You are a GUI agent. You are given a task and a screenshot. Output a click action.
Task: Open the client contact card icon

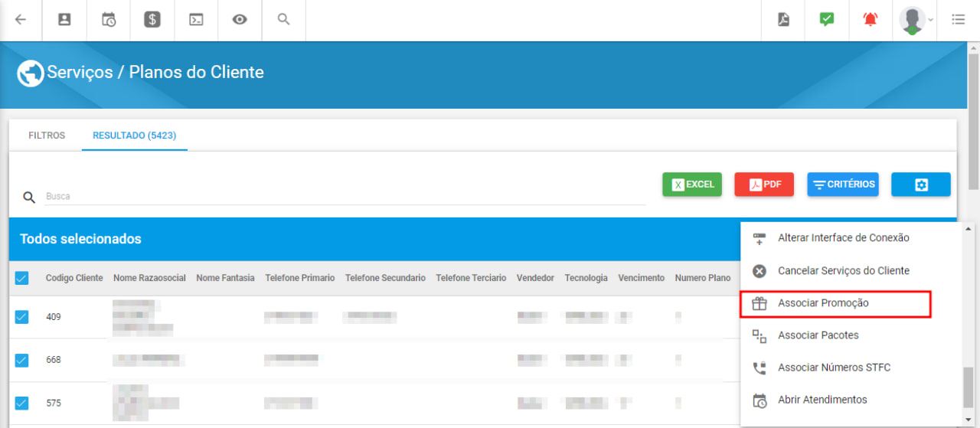point(65,20)
